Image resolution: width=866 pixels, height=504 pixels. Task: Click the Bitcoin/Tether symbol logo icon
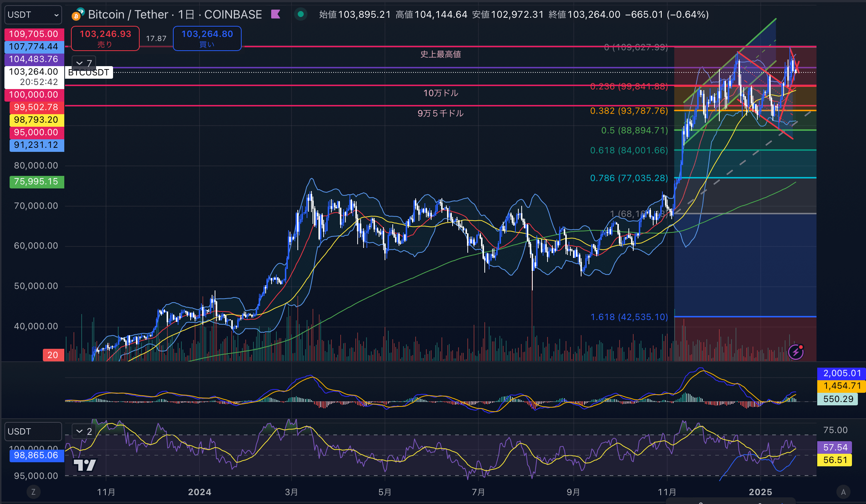point(78,14)
